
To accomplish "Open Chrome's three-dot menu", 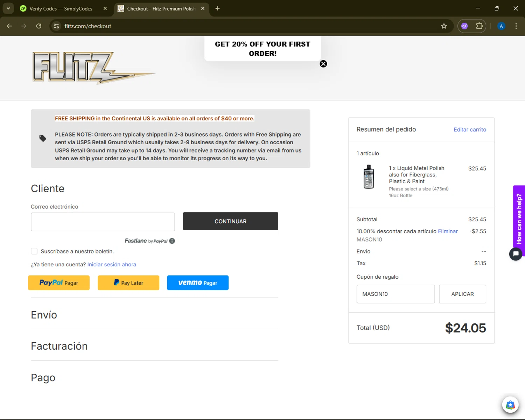I will click(x=516, y=26).
